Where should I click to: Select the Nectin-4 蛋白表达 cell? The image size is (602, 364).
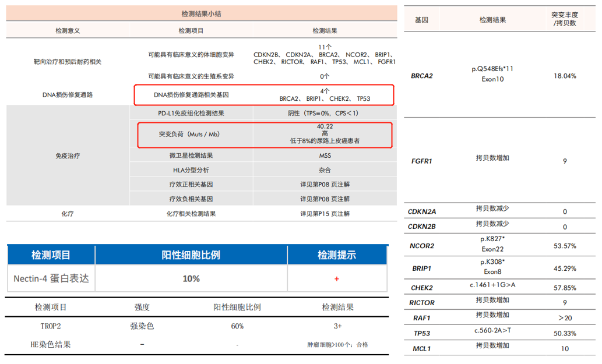(51, 279)
